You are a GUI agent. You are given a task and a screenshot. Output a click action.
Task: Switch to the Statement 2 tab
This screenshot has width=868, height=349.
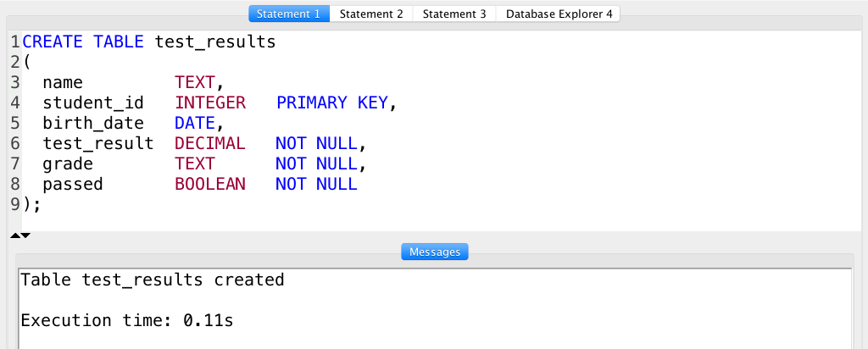371,14
